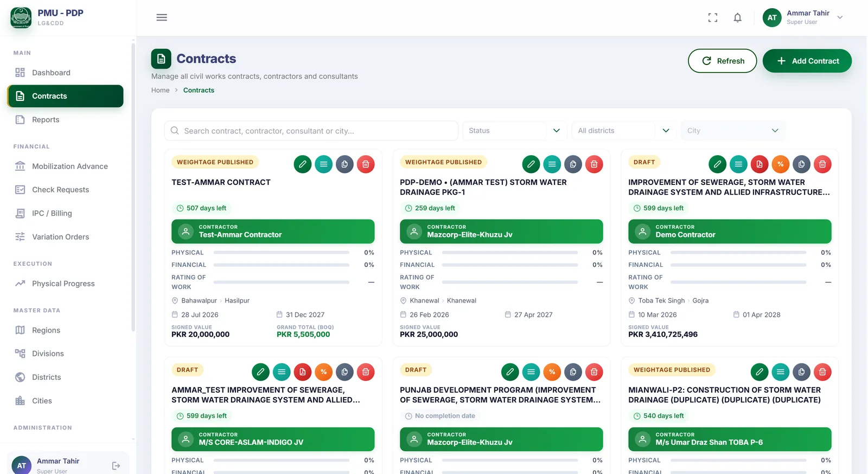Navigate to Physical Progress
This screenshot has width=868, height=474.
pos(65,284)
